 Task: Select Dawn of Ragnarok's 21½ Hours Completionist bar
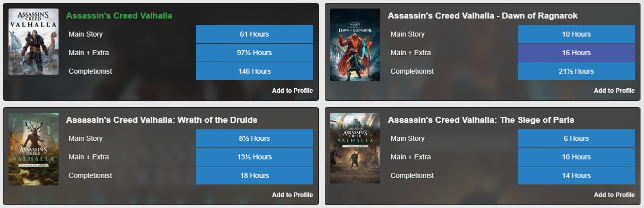click(x=576, y=71)
